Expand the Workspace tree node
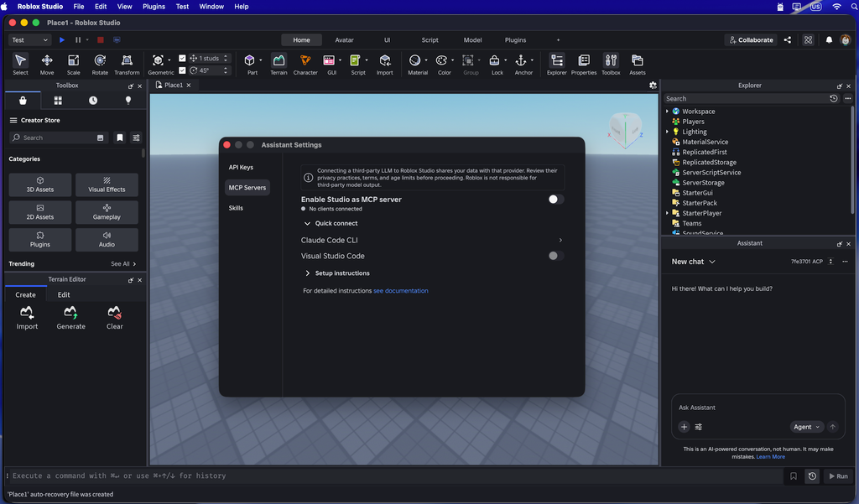This screenshot has height=504, width=859. pos(667,112)
